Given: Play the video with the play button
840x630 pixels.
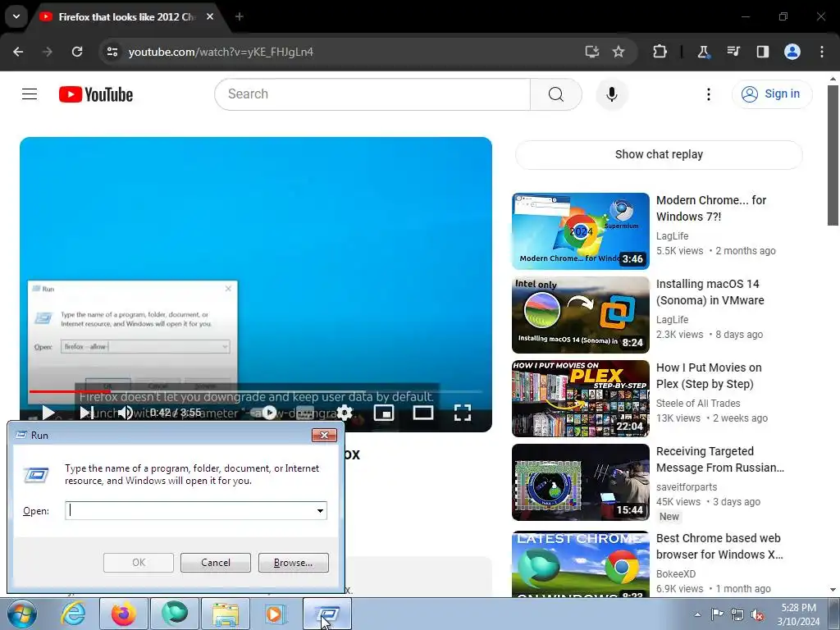Looking at the screenshot, I should click(48, 413).
